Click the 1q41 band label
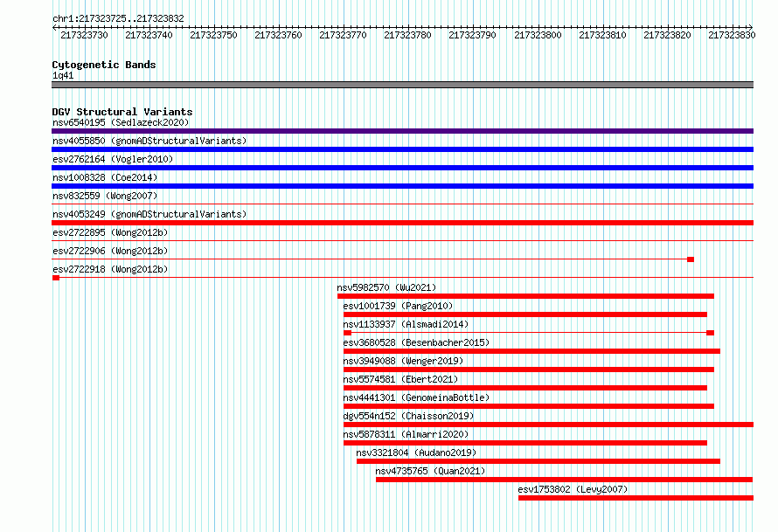The height and width of the screenshot is (532, 778). tap(63, 75)
